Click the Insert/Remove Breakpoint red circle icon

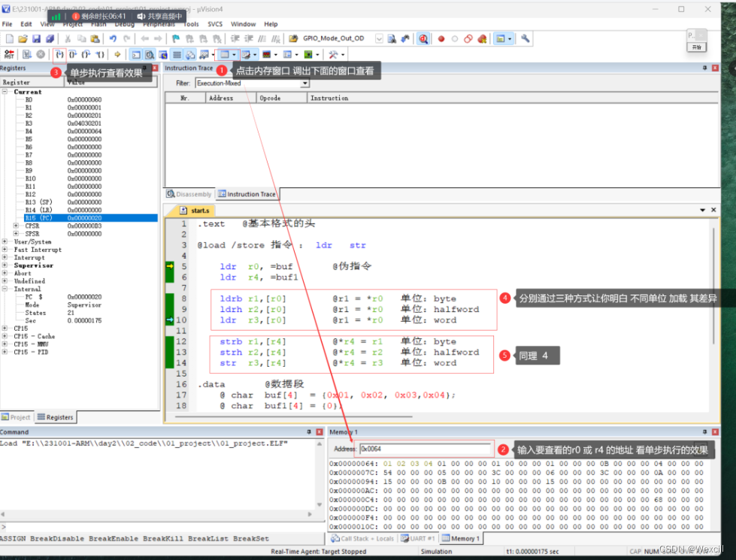click(440, 37)
